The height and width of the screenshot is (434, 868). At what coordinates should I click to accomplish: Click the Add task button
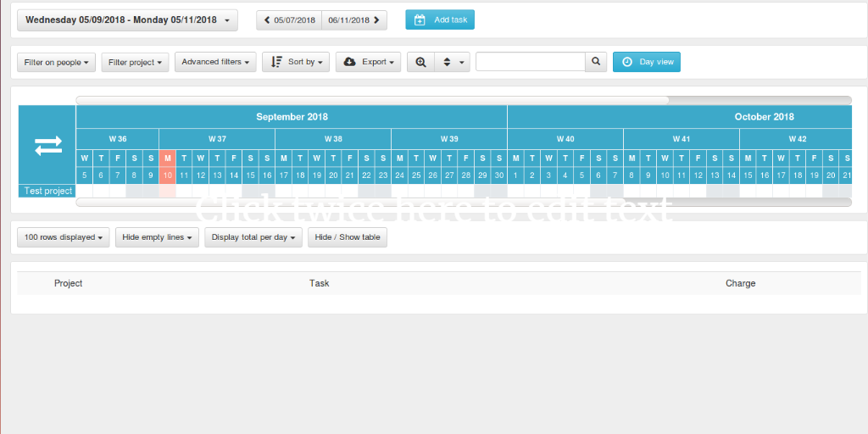click(440, 19)
